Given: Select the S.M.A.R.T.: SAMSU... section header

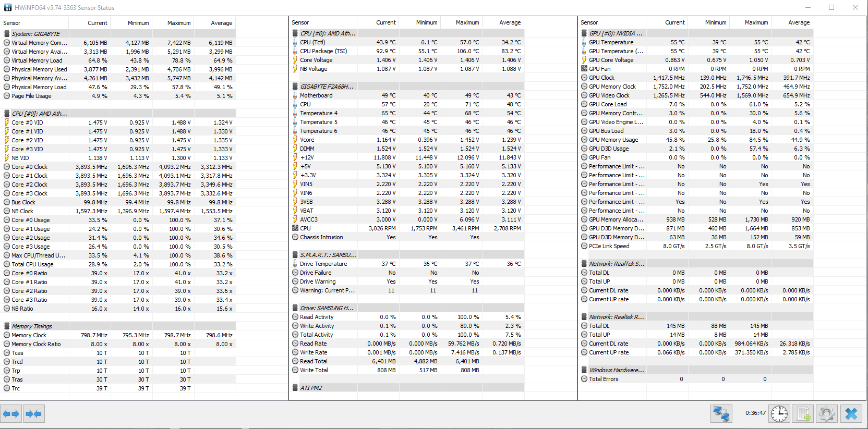Looking at the screenshot, I should (x=328, y=255).
